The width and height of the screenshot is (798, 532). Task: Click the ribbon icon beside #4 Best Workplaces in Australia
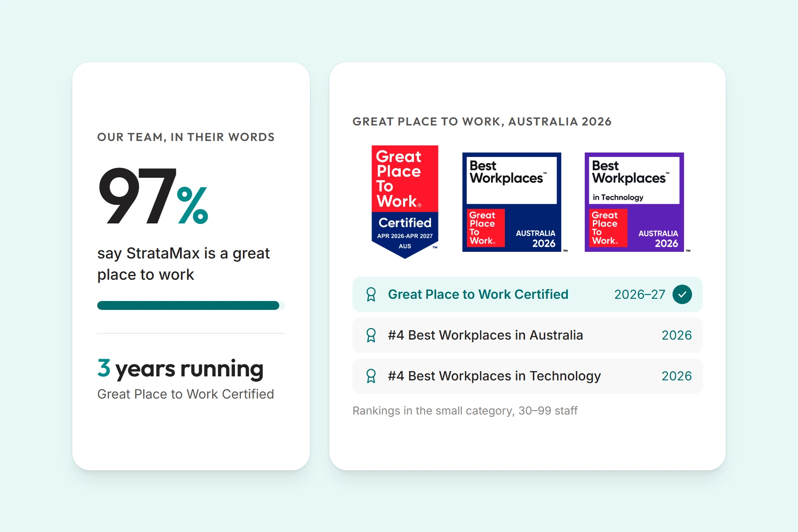[371, 335]
